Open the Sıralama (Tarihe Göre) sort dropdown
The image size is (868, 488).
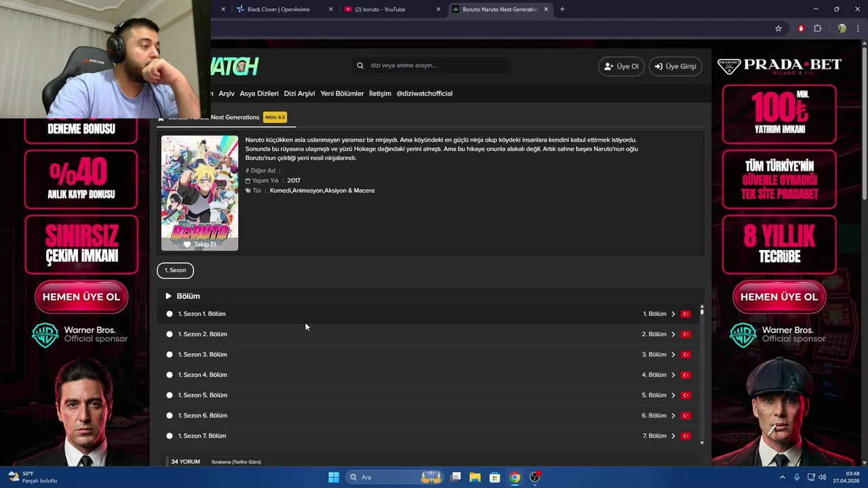(236, 462)
